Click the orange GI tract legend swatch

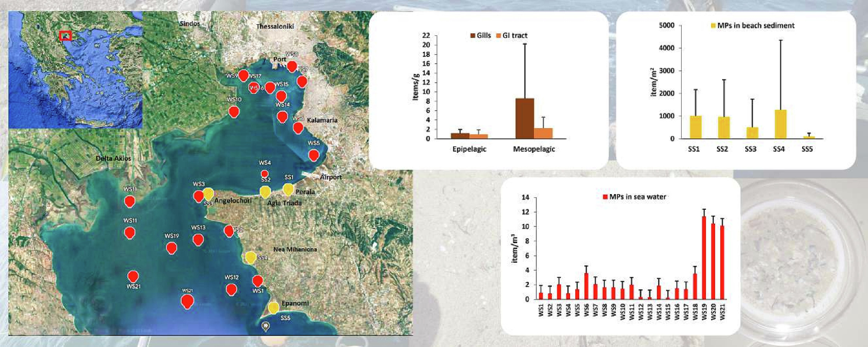coord(499,36)
